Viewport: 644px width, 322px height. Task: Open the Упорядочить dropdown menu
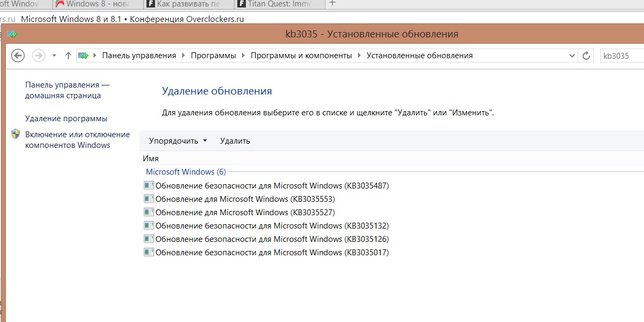pos(178,141)
